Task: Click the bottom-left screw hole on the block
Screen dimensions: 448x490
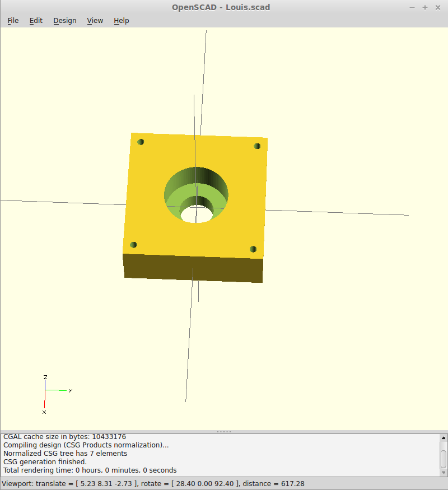Action: [133, 245]
